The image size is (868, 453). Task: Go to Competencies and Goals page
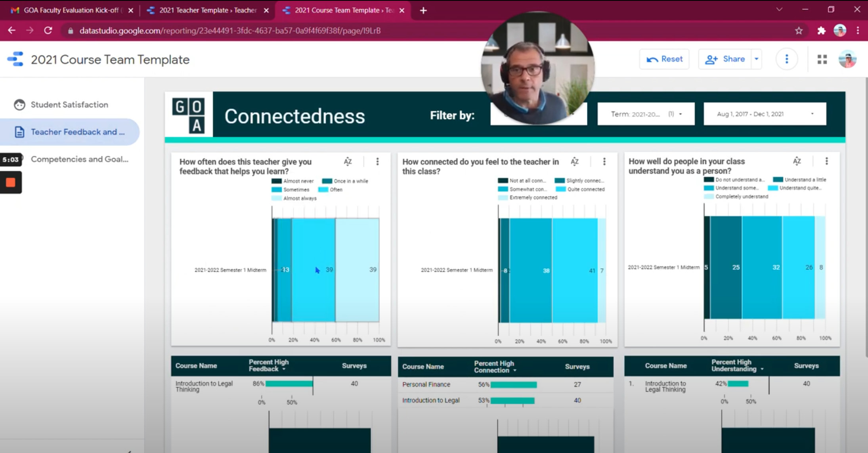point(79,159)
